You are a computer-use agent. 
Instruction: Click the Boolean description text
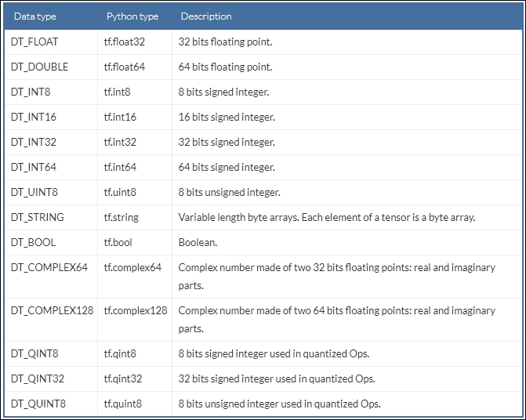click(x=198, y=242)
